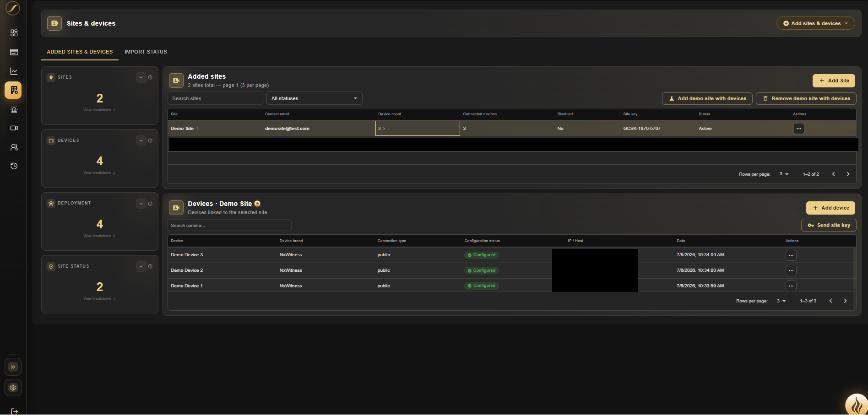Open View breakdown link on Devices card
This screenshot has height=415, width=868.
click(x=99, y=173)
